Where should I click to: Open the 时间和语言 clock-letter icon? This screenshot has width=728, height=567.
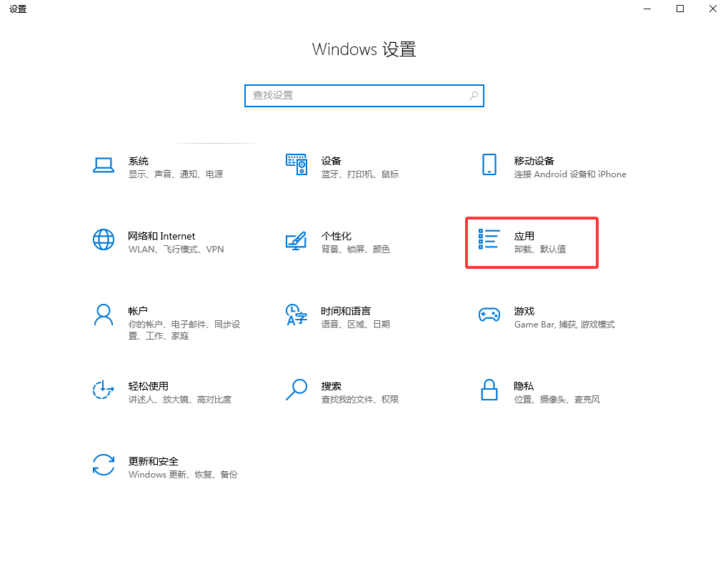tap(296, 315)
